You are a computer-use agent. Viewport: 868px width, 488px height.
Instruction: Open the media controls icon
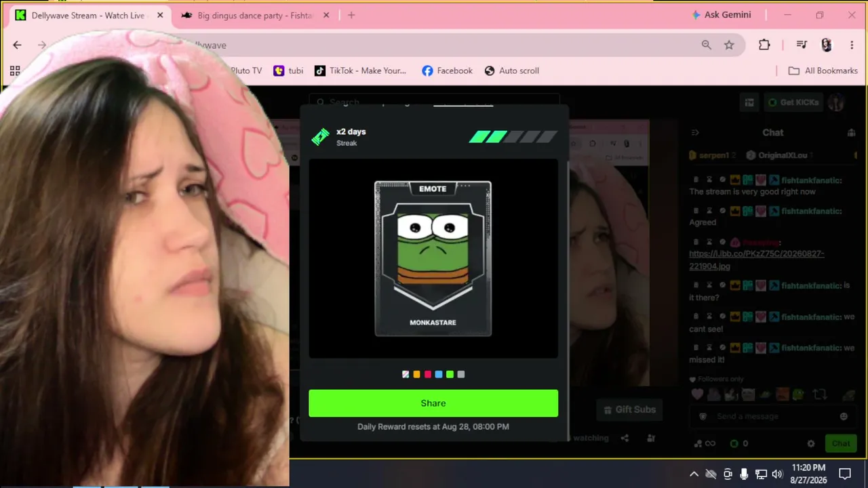tap(802, 45)
